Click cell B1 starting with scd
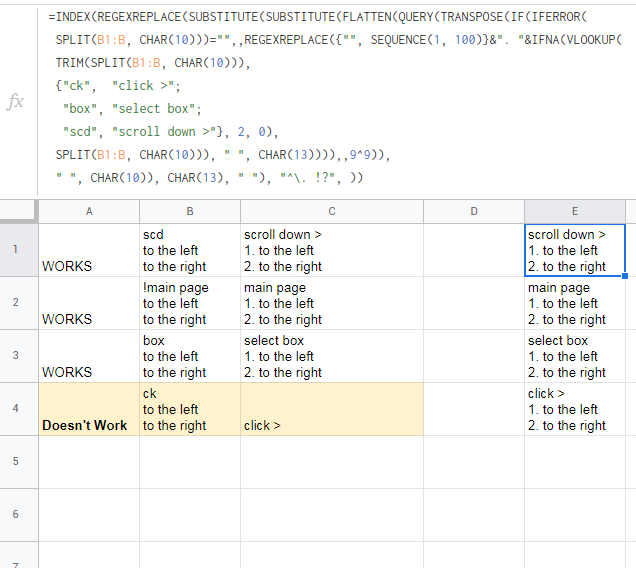Viewport: 636px width, 568px height. (190, 250)
